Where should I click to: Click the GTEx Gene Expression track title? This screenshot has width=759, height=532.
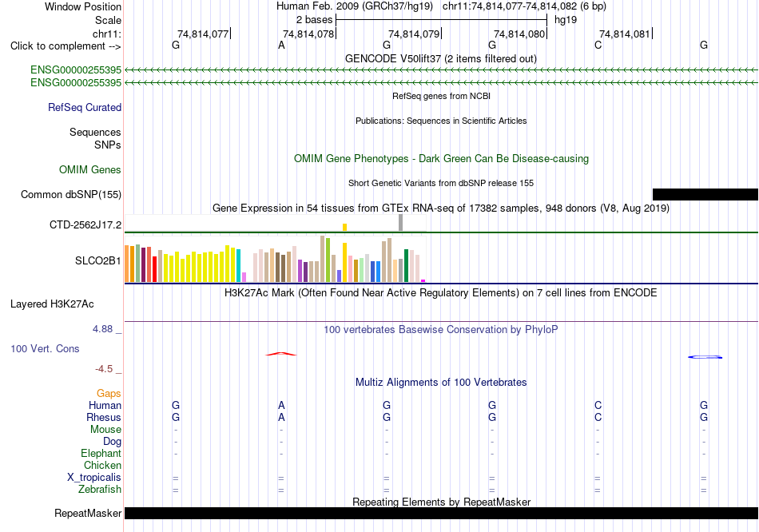pos(441,208)
